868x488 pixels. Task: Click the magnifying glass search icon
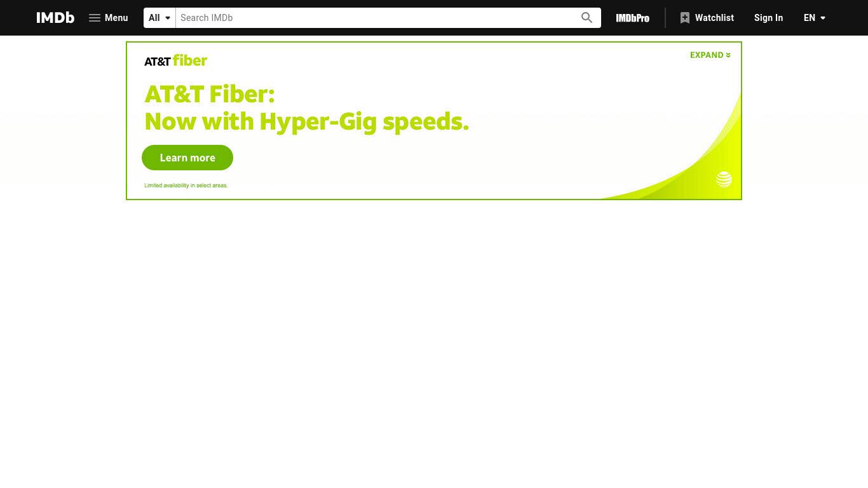pos(587,18)
